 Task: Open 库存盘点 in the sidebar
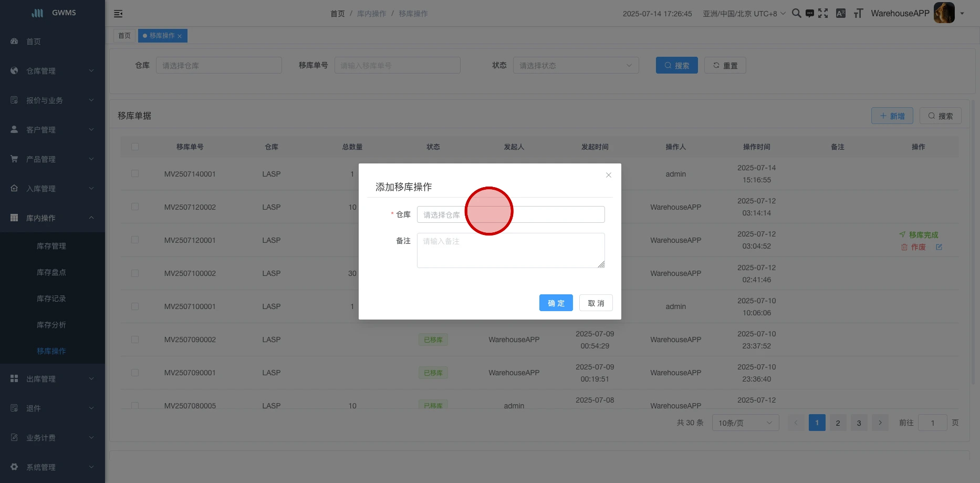[x=51, y=272]
